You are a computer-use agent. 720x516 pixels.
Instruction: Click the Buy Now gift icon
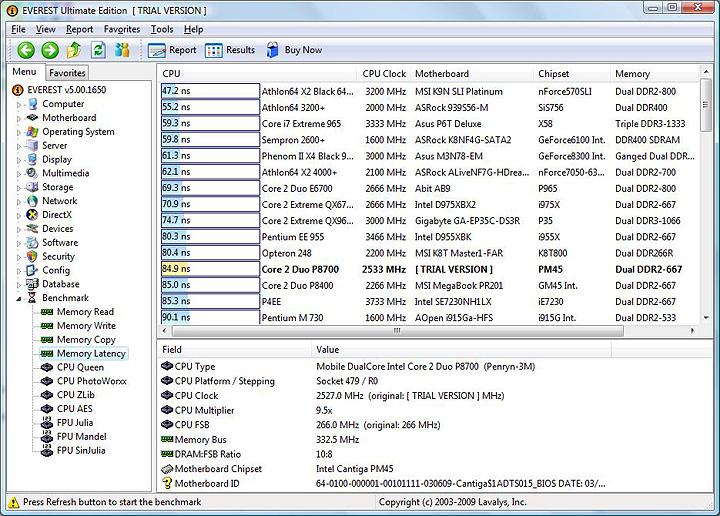272,50
